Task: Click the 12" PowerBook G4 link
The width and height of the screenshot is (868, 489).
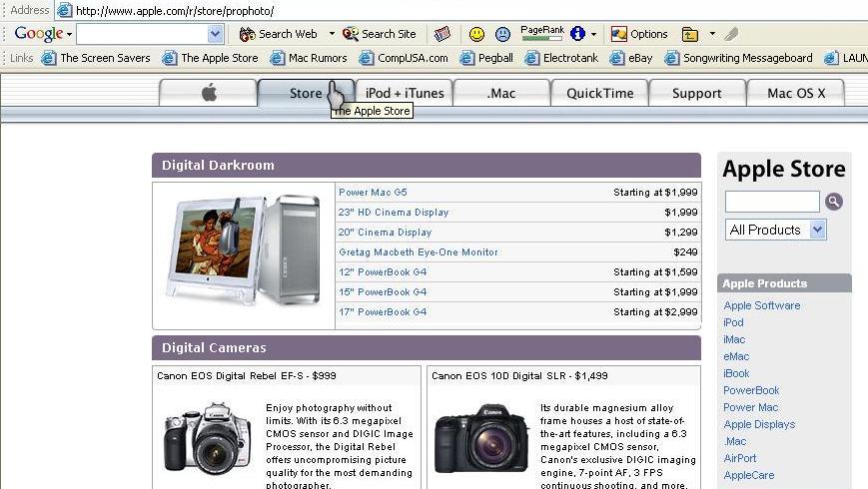Action: (x=383, y=272)
